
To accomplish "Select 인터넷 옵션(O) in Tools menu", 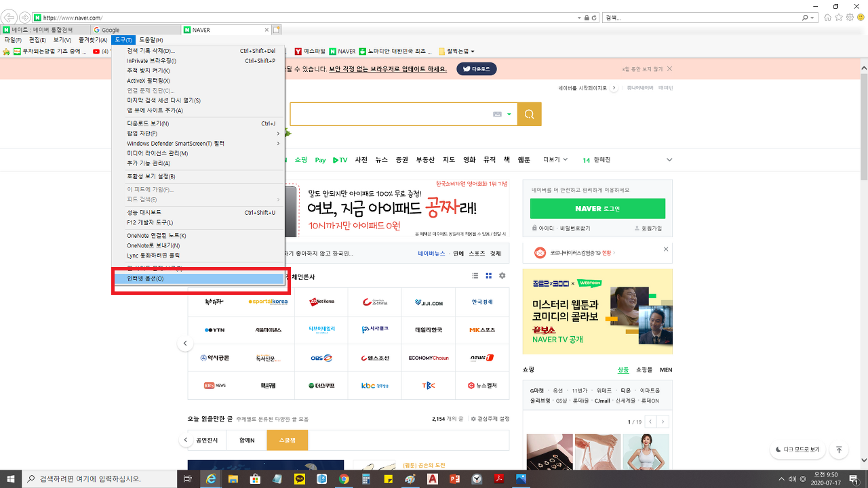I will [x=198, y=279].
